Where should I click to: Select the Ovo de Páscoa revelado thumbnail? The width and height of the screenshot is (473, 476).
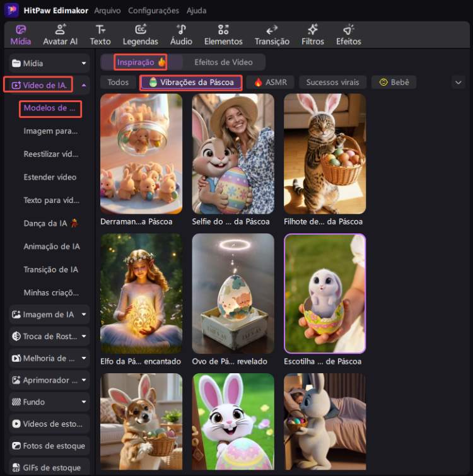(x=233, y=293)
